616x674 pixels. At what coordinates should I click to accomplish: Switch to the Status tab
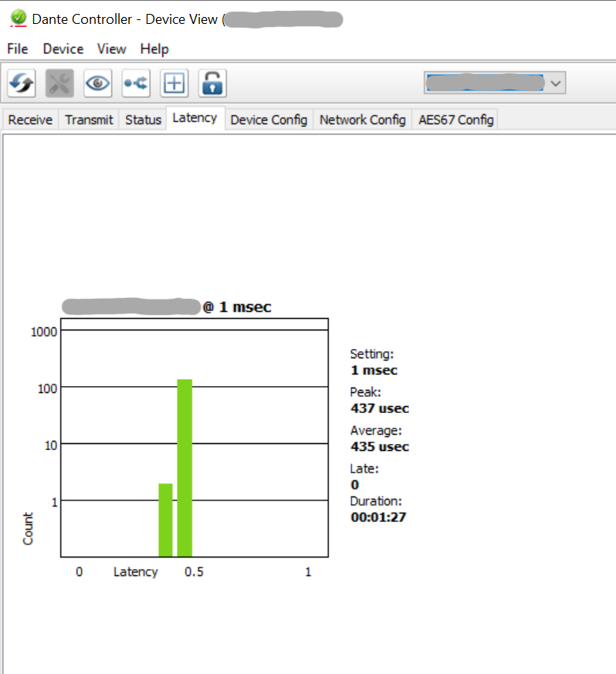click(143, 120)
